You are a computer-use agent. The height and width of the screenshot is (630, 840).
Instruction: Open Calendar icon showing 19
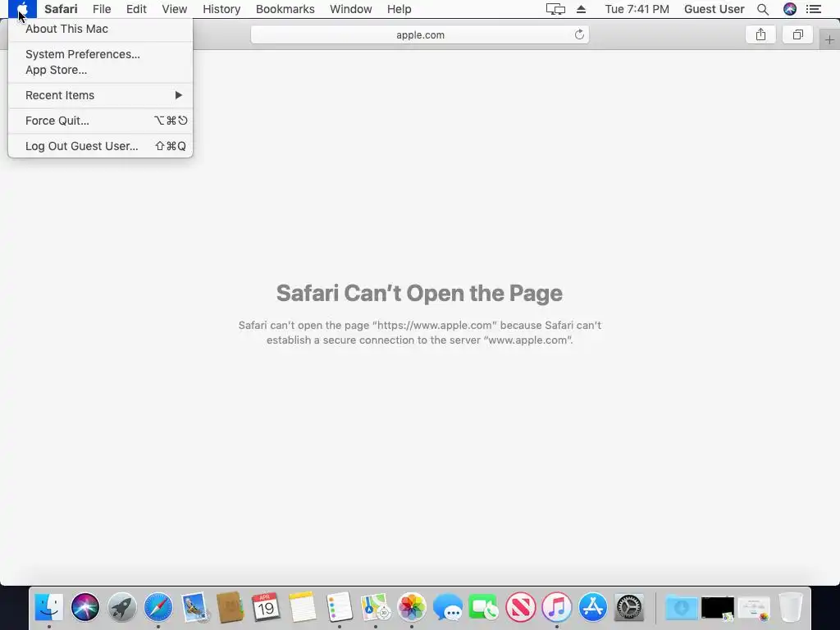tap(267, 608)
